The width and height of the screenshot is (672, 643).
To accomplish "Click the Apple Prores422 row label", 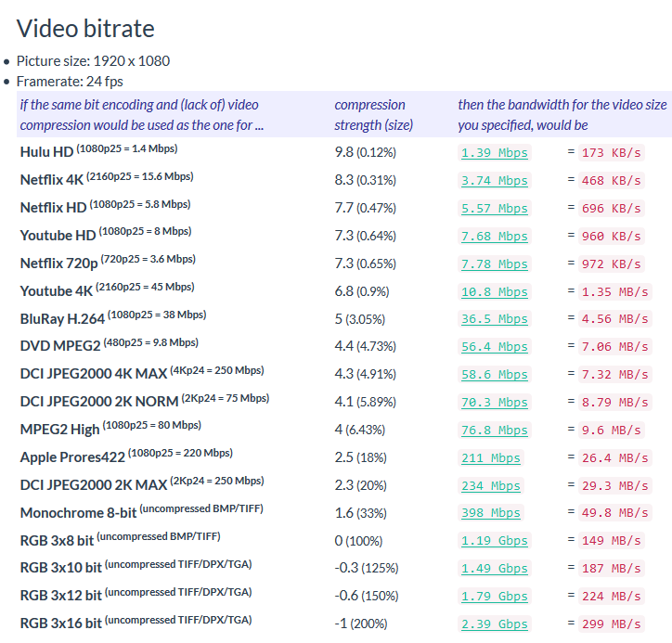I will pos(72,458).
